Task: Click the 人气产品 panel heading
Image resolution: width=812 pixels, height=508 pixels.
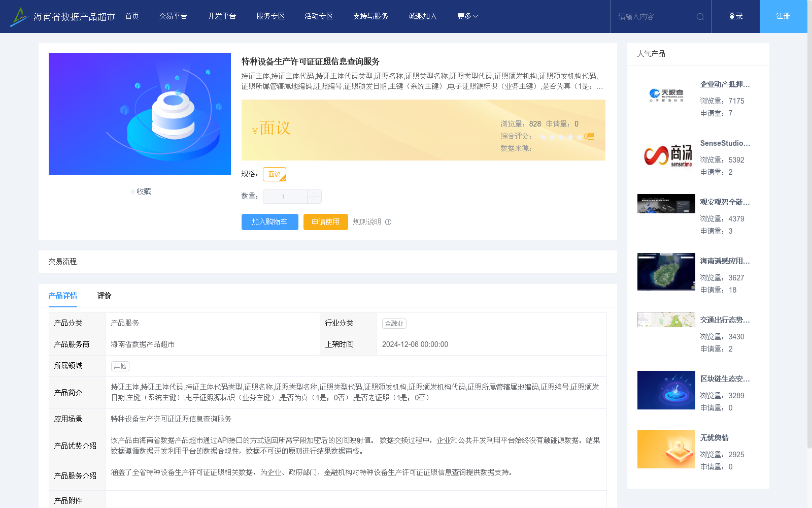Action: click(651, 54)
